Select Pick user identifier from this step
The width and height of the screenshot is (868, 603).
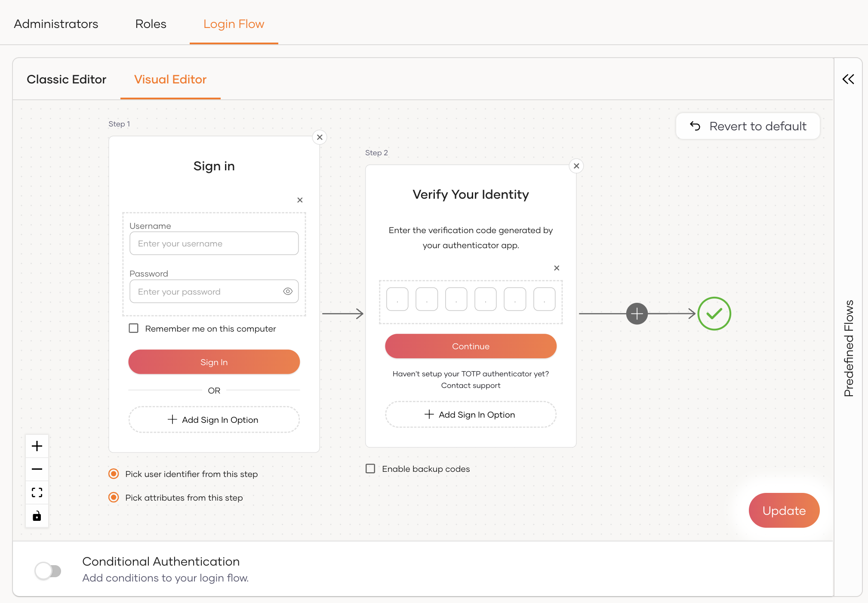tap(114, 474)
